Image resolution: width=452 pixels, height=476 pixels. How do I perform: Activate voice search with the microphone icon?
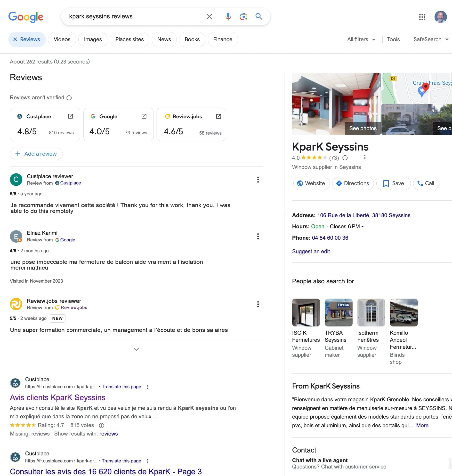pyautogui.click(x=228, y=16)
